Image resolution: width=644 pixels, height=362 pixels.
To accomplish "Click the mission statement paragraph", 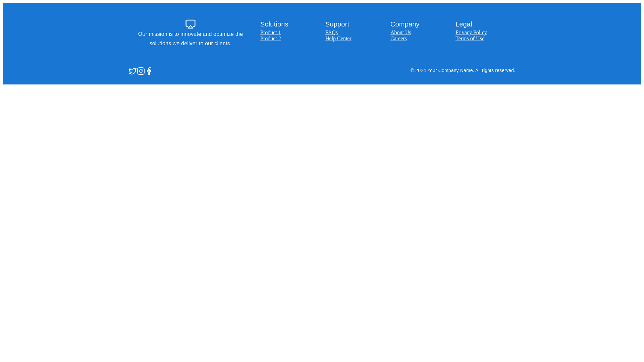I will 190,39.
